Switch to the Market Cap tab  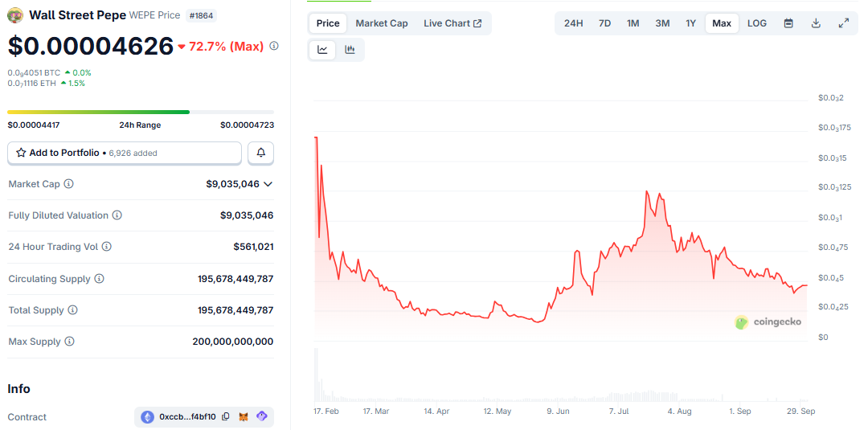point(381,23)
